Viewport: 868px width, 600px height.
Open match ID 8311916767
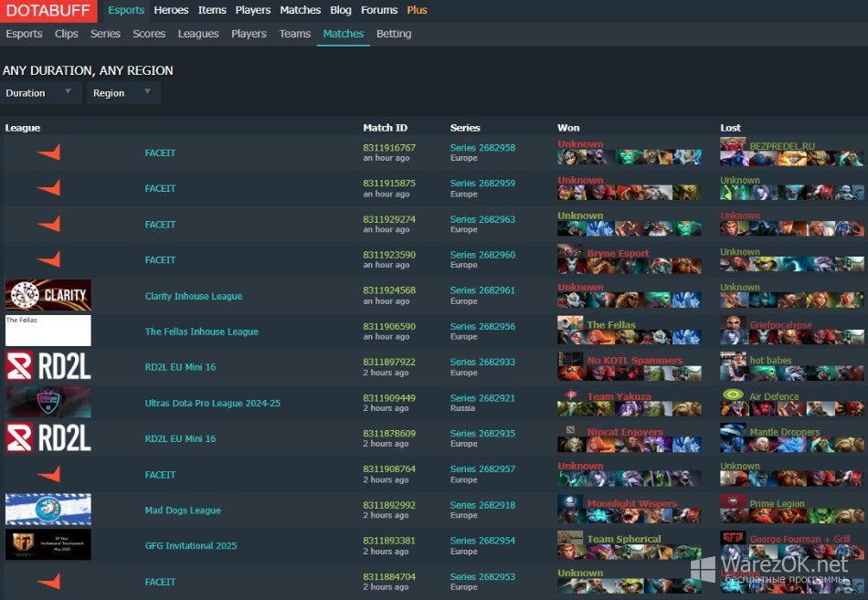389,148
